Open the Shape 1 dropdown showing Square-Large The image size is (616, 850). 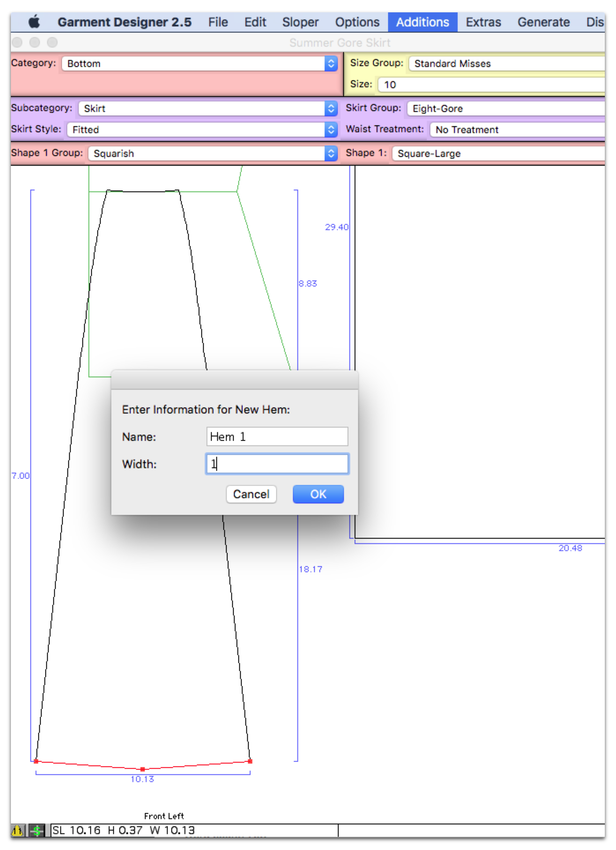(x=498, y=154)
